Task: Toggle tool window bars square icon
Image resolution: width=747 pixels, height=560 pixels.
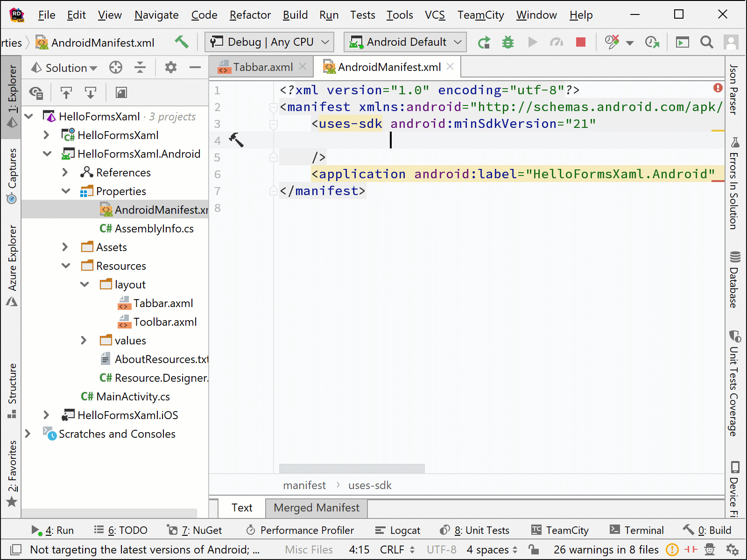Action: tap(16, 550)
